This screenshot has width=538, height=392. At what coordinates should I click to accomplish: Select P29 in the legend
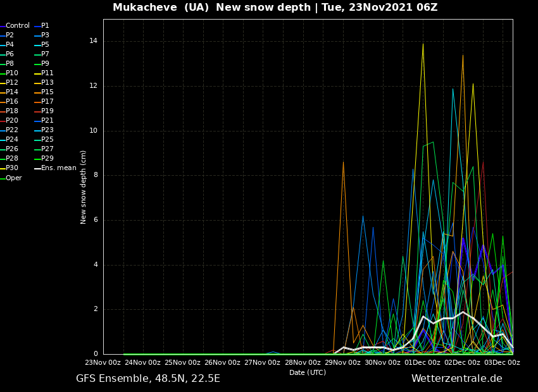click(x=47, y=159)
